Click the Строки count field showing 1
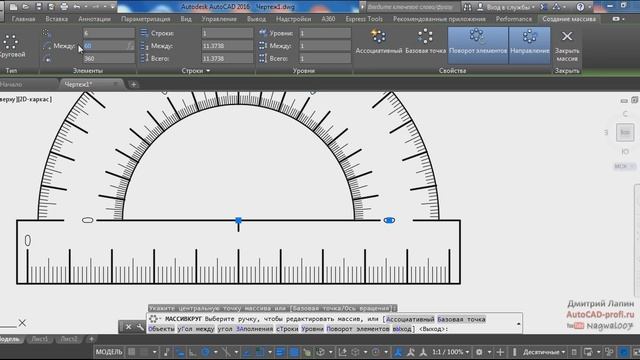This screenshot has width=640, height=360. tap(227, 33)
